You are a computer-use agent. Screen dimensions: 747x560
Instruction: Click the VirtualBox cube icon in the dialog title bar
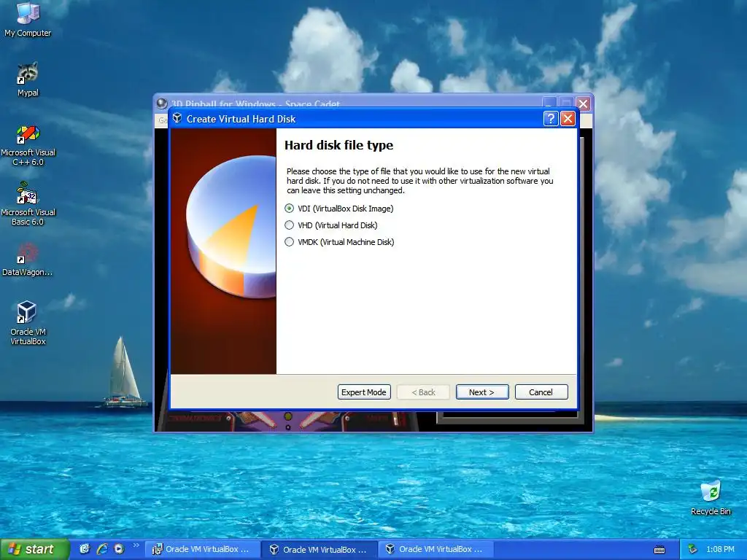point(177,119)
